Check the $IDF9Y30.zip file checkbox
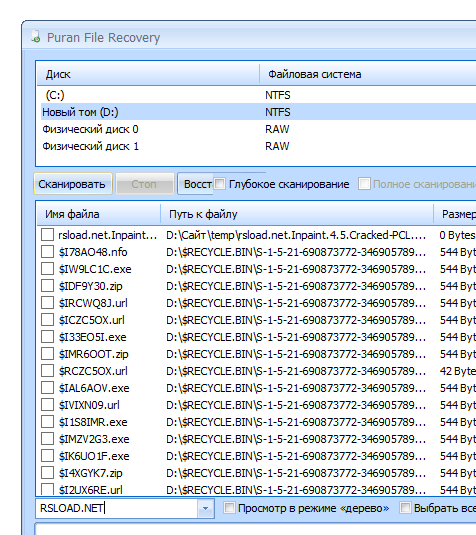Image resolution: width=476 pixels, height=535 pixels. (x=47, y=286)
